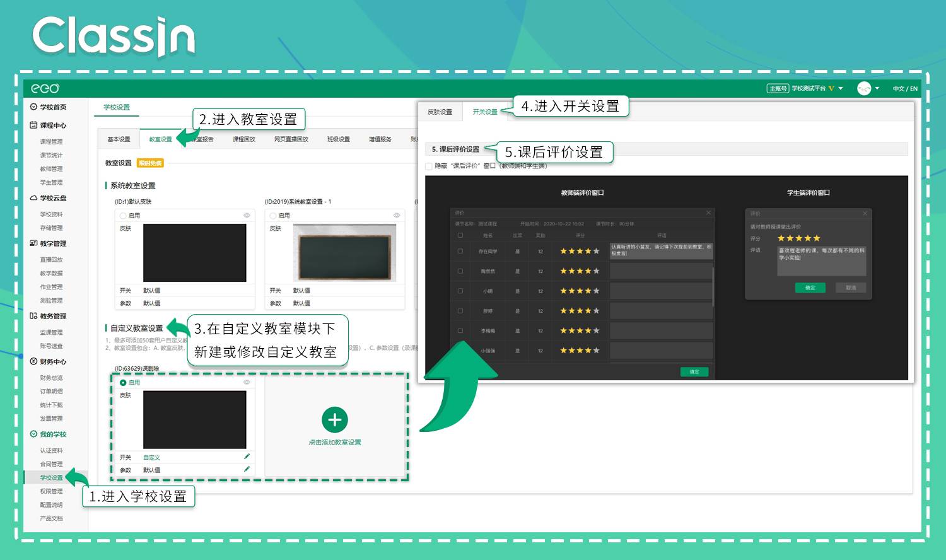Open 课节统计 in sidebar
The height and width of the screenshot is (560, 946).
click(x=52, y=155)
